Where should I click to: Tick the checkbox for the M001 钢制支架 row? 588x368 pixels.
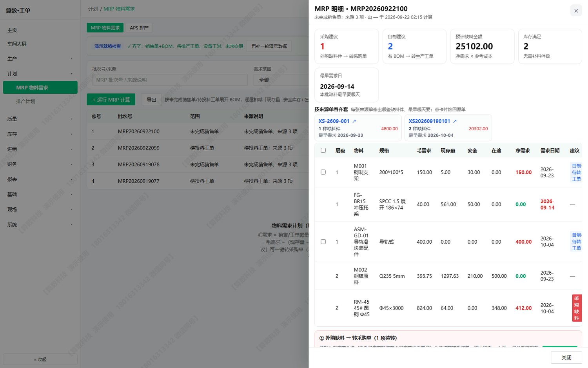[323, 172]
